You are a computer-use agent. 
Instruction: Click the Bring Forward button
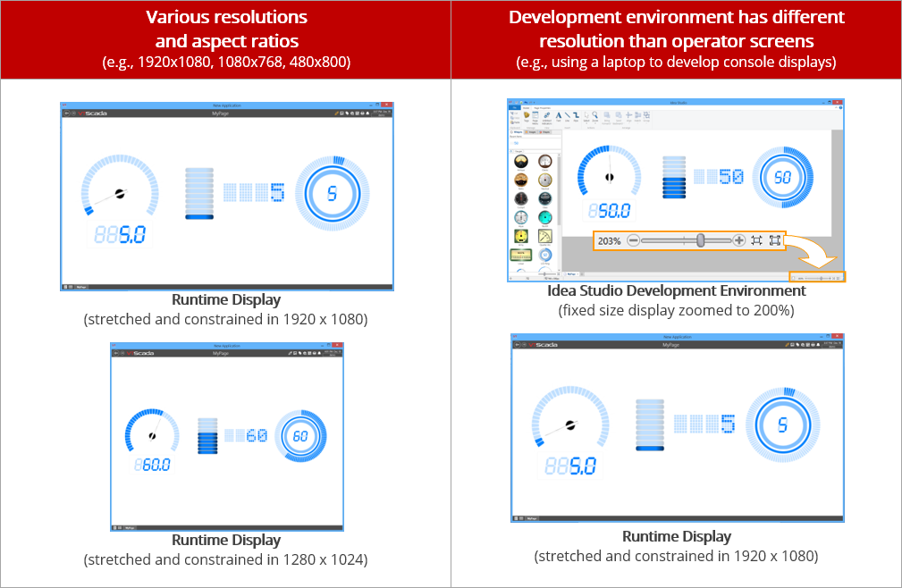[x=607, y=117]
